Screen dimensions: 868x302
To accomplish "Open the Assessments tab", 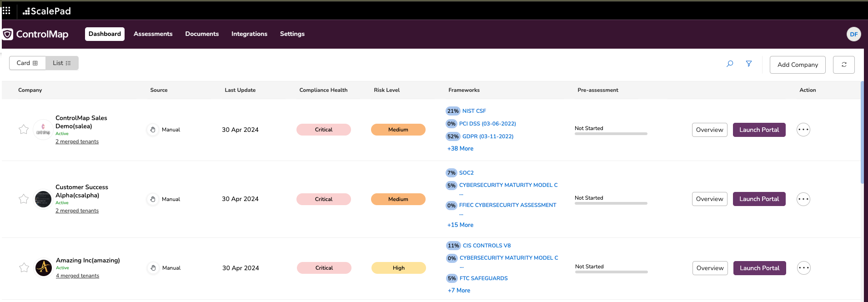I will [x=153, y=34].
